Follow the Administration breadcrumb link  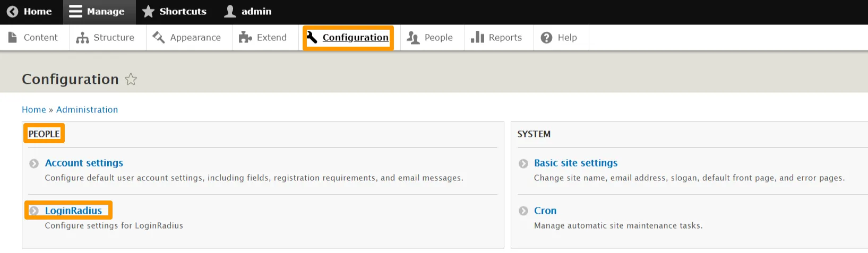coord(87,110)
